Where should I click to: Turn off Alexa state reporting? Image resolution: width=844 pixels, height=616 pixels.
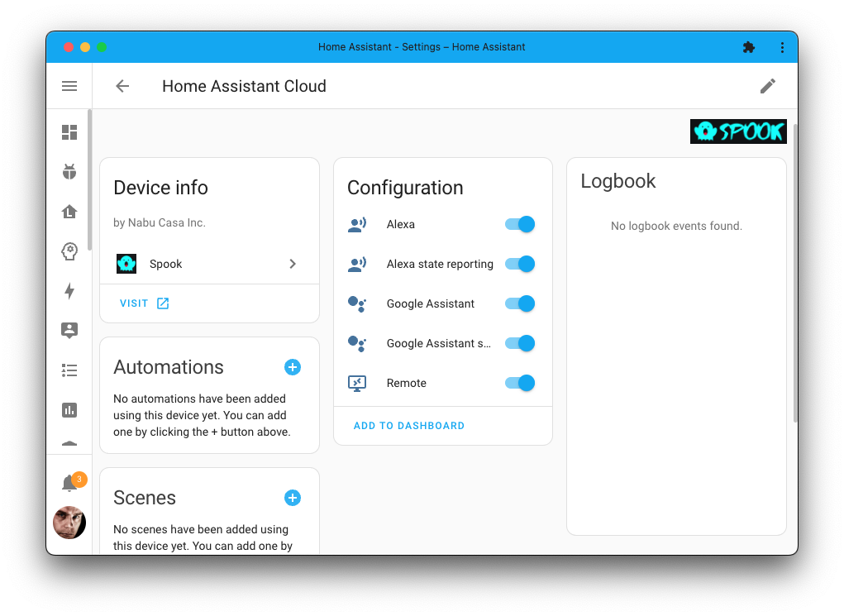(x=519, y=264)
